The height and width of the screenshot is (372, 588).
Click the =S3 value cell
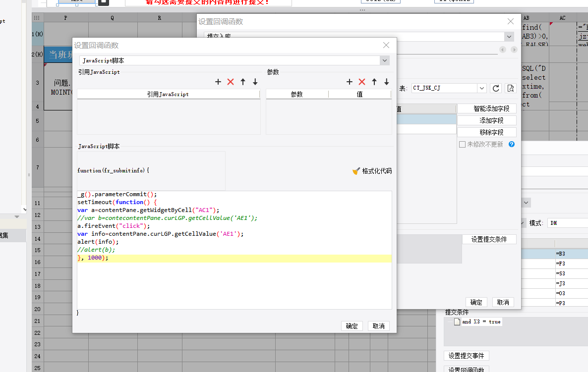click(x=571, y=273)
